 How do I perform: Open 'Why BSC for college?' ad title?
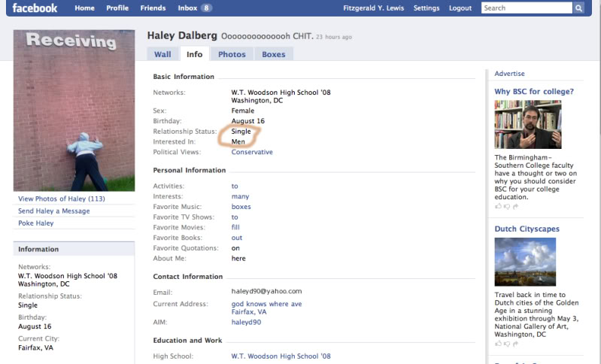tap(534, 92)
